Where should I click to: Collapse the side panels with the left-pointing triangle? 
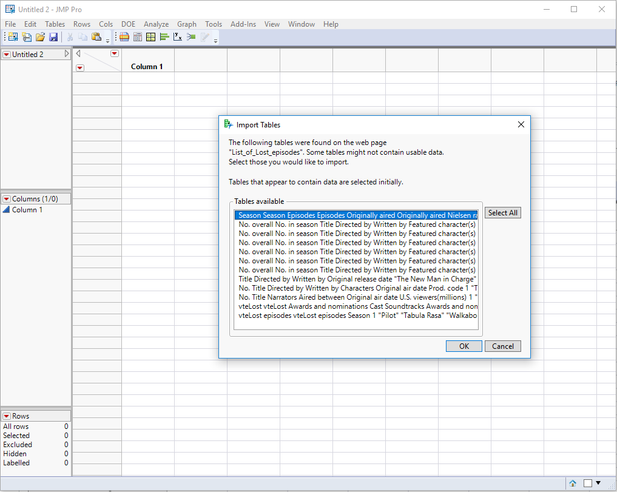tap(79, 53)
